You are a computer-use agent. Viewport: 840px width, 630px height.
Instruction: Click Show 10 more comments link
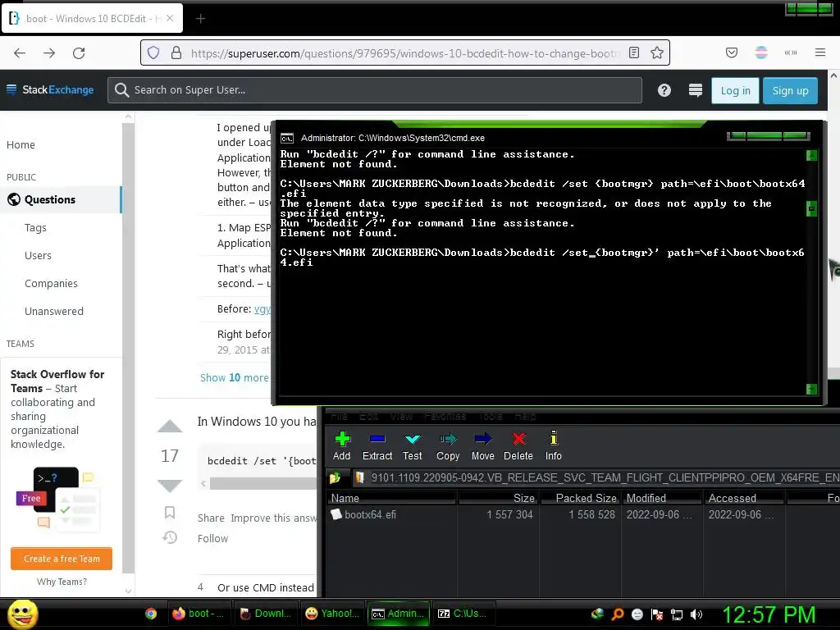click(235, 377)
